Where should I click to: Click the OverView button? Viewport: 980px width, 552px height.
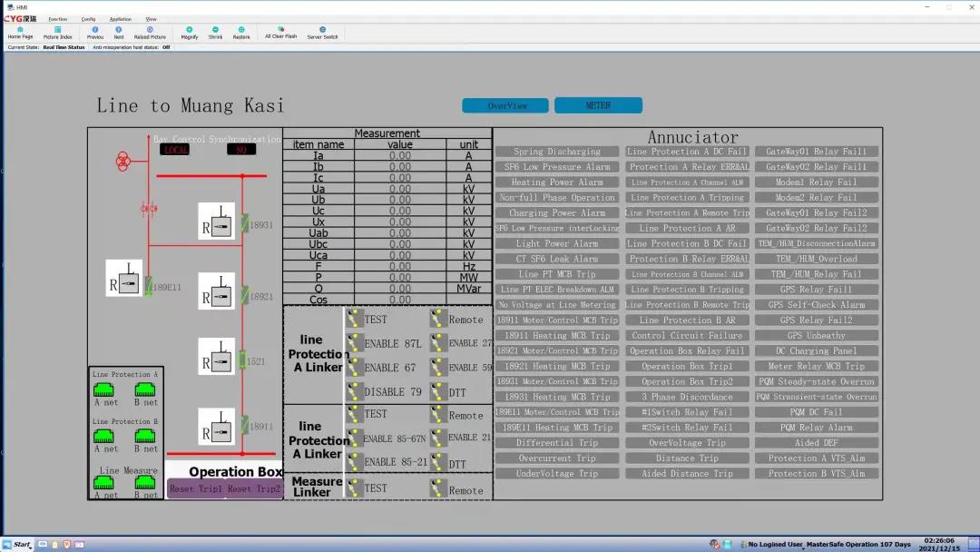pyautogui.click(x=505, y=105)
